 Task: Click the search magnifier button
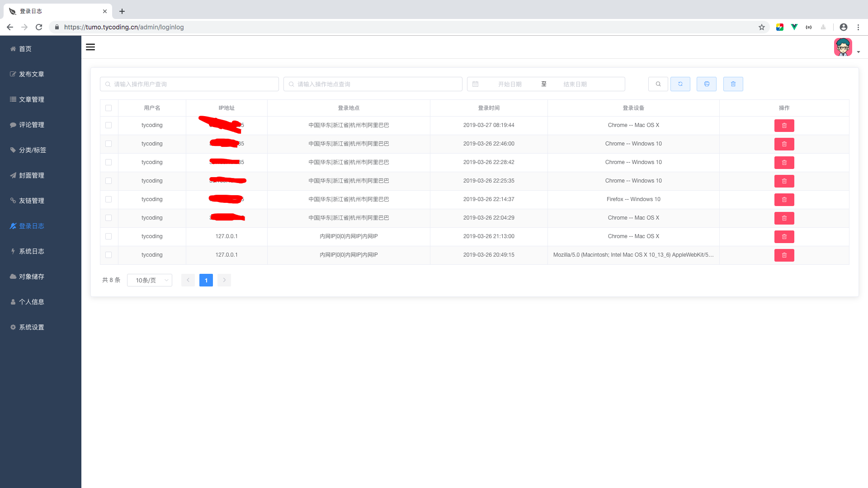pos(658,84)
